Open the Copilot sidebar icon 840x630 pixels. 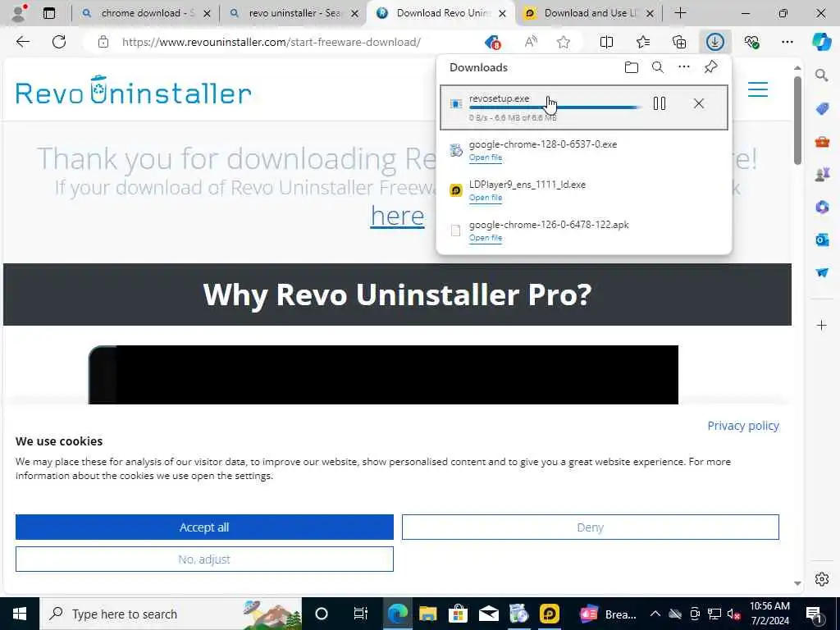822,42
